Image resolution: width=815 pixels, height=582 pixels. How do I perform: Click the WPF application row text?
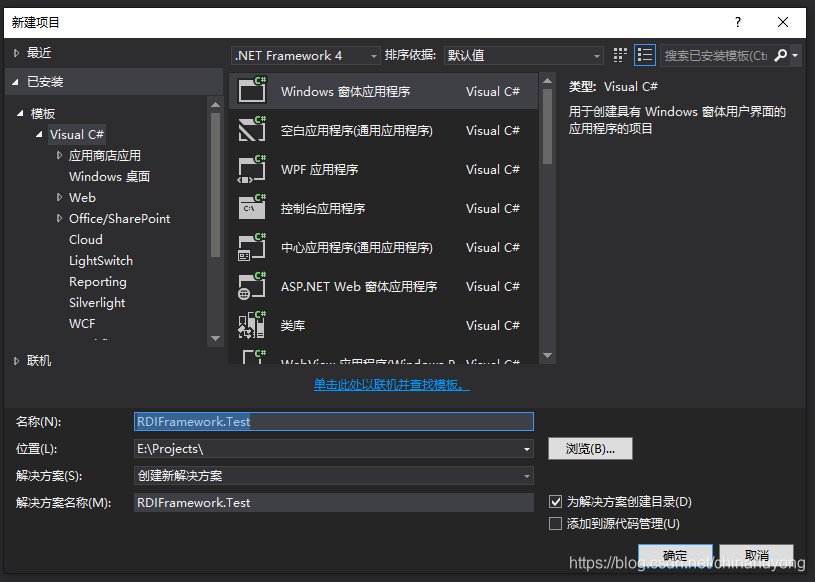320,169
